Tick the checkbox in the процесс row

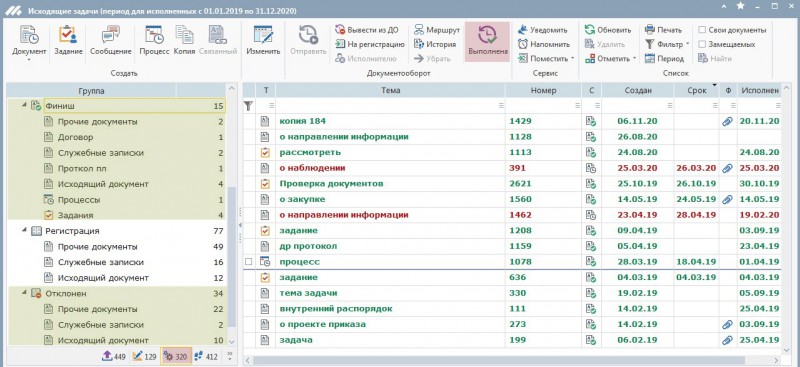248,262
